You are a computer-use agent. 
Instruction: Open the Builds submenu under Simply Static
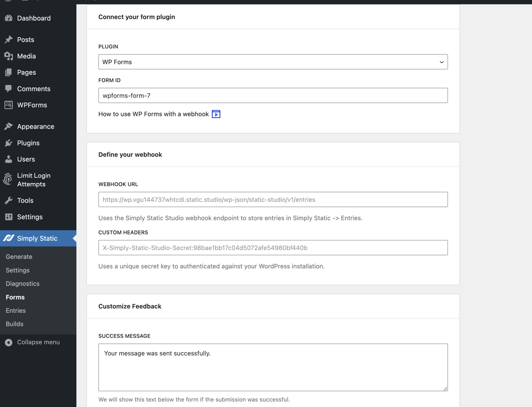coord(14,324)
